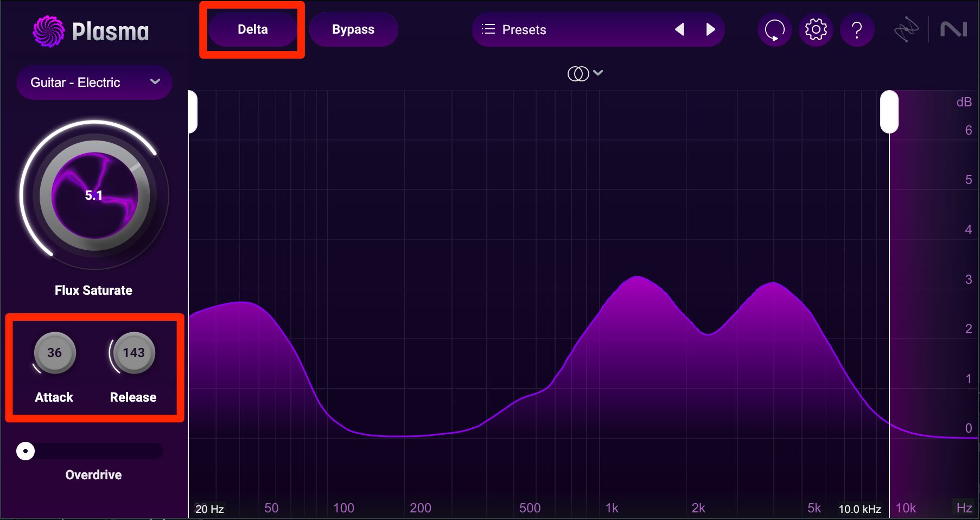Click the overlapping circles stereo icon
Screen dimensions: 980x520
coord(578,73)
